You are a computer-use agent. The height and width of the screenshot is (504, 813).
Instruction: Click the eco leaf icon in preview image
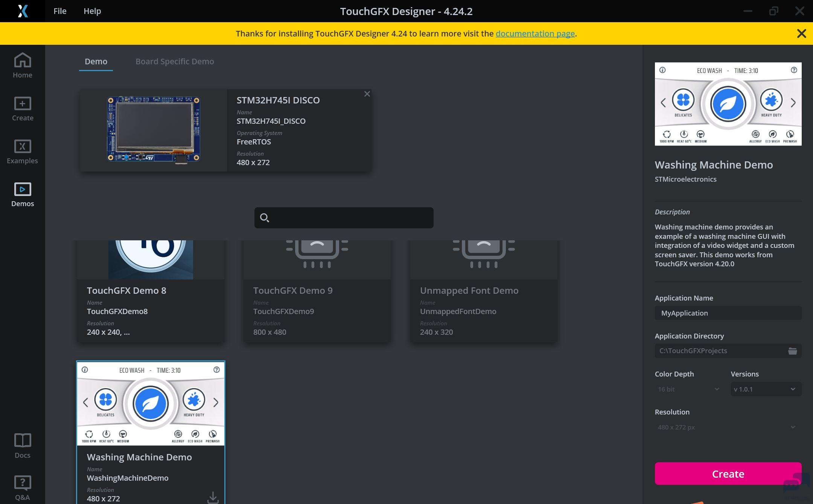(728, 104)
